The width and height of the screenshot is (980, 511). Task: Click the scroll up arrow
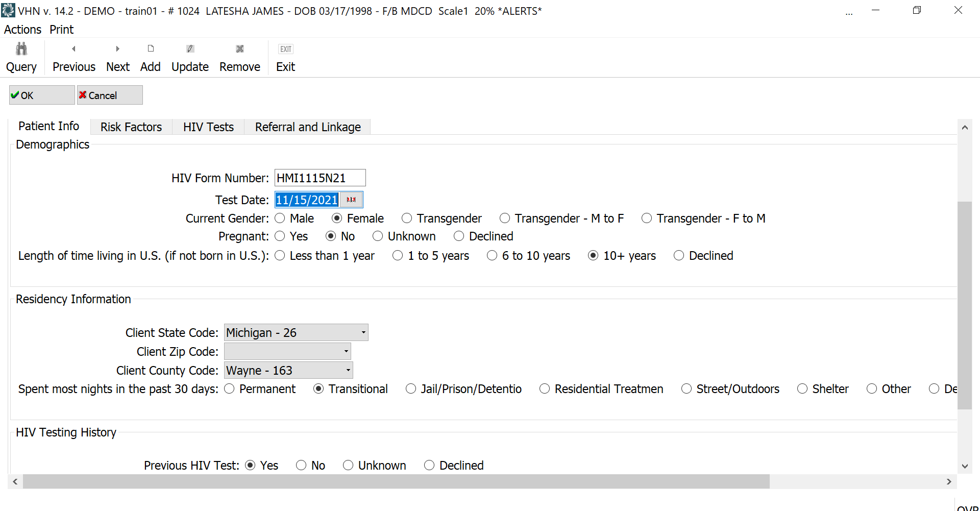point(965,127)
